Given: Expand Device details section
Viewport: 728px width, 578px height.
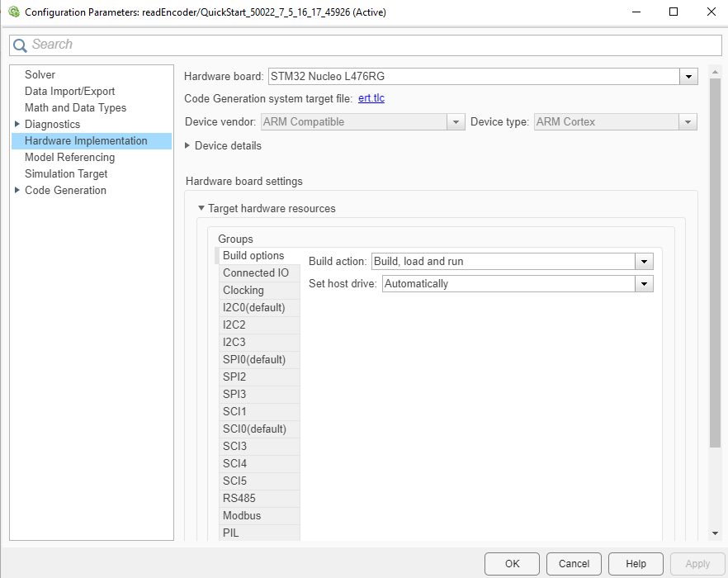Looking at the screenshot, I should [x=187, y=145].
